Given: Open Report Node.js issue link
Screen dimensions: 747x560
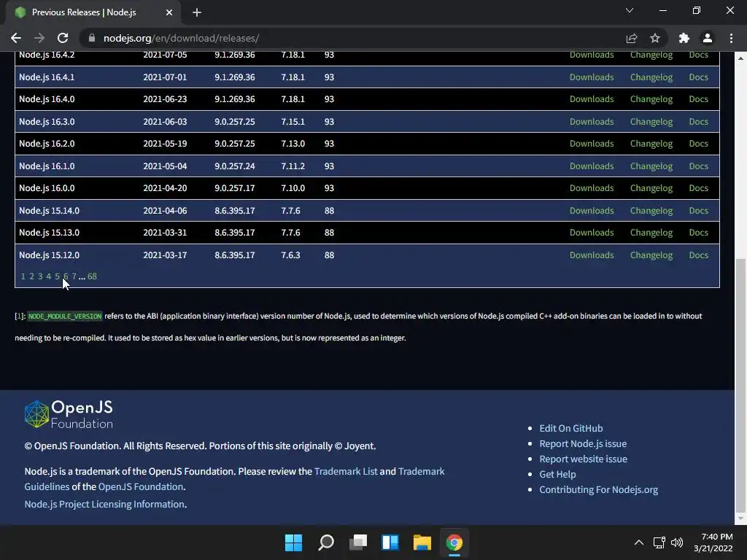Looking at the screenshot, I should [583, 443].
